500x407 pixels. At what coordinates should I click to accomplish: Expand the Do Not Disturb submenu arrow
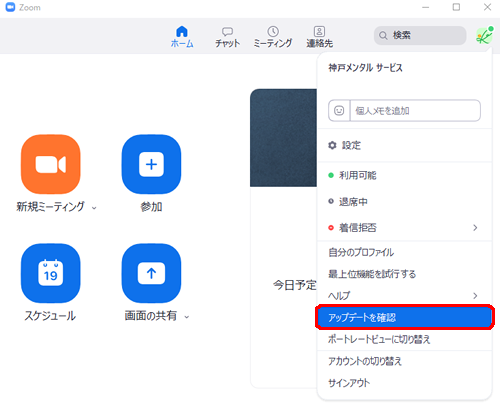pyautogui.click(x=475, y=228)
